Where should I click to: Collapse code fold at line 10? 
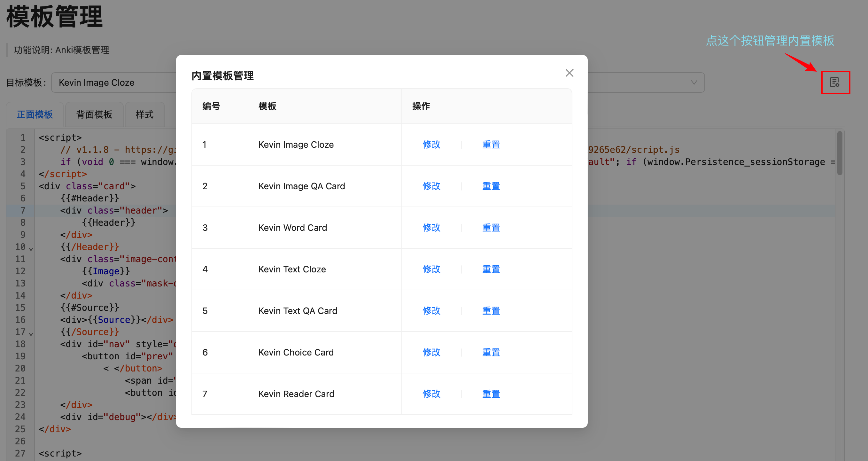pos(31,249)
